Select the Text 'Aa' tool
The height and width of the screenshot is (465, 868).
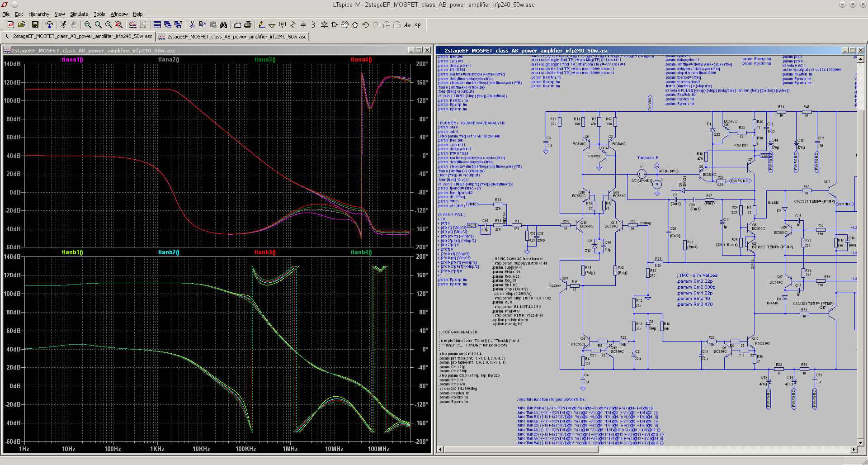[407, 25]
